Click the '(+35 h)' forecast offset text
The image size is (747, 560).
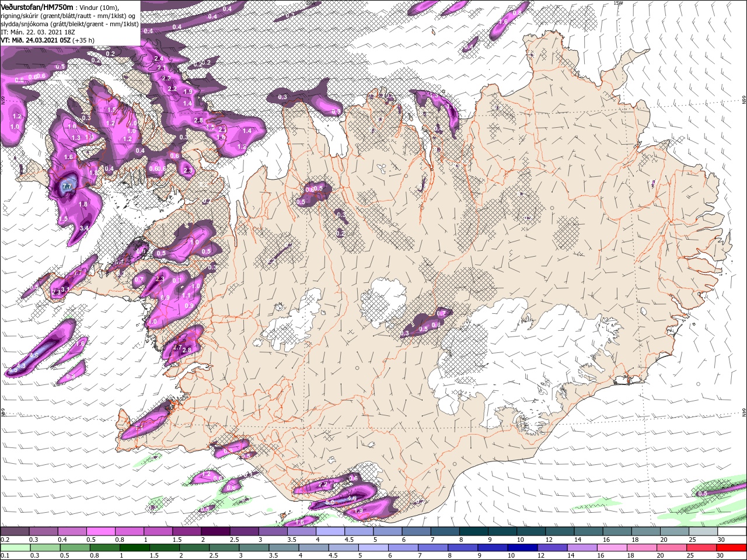click(83, 40)
